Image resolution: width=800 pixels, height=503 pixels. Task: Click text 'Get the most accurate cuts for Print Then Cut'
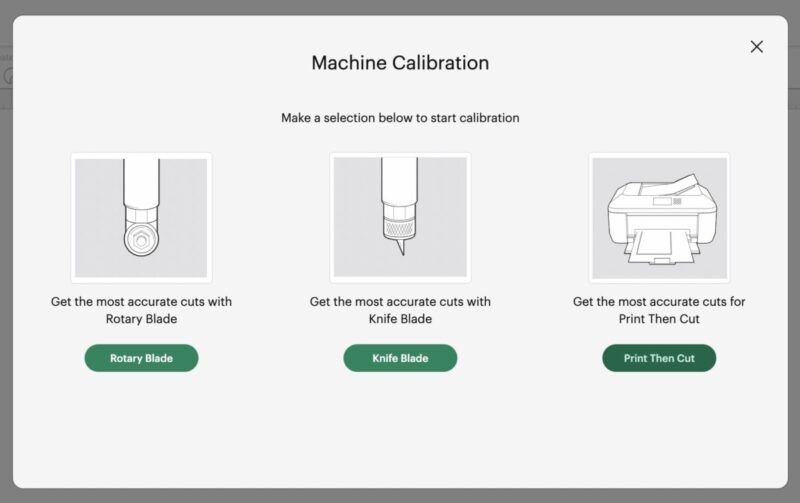(x=659, y=310)
